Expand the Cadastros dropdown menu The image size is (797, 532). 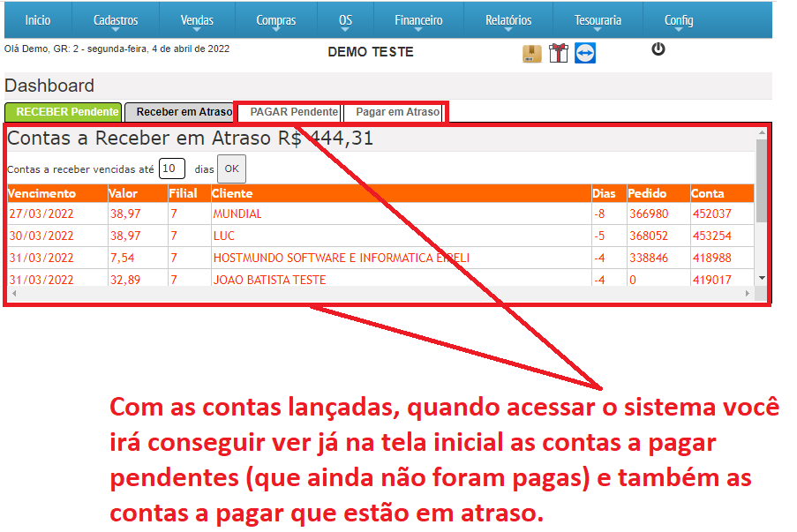(116, 20)
